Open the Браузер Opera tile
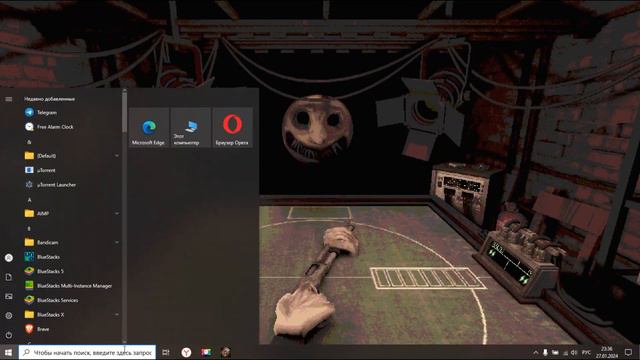The height and width of the screenshot is (360, 640). (x=233, y=127)
